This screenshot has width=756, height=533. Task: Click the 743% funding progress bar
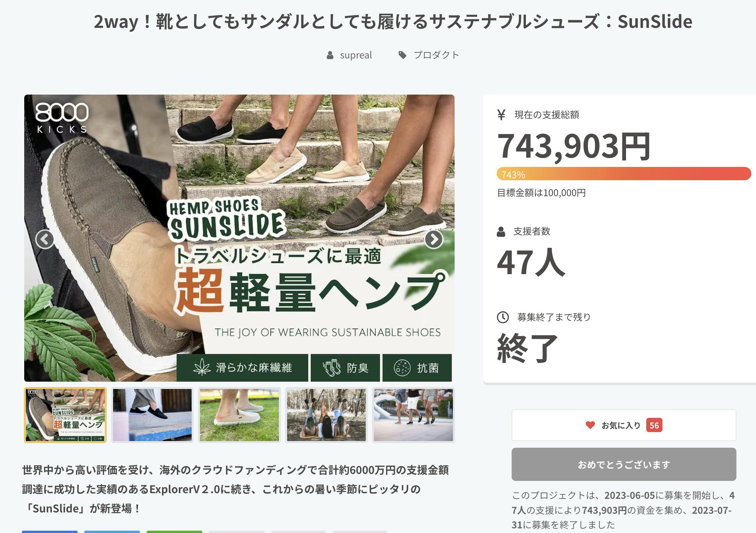point(624,174)
